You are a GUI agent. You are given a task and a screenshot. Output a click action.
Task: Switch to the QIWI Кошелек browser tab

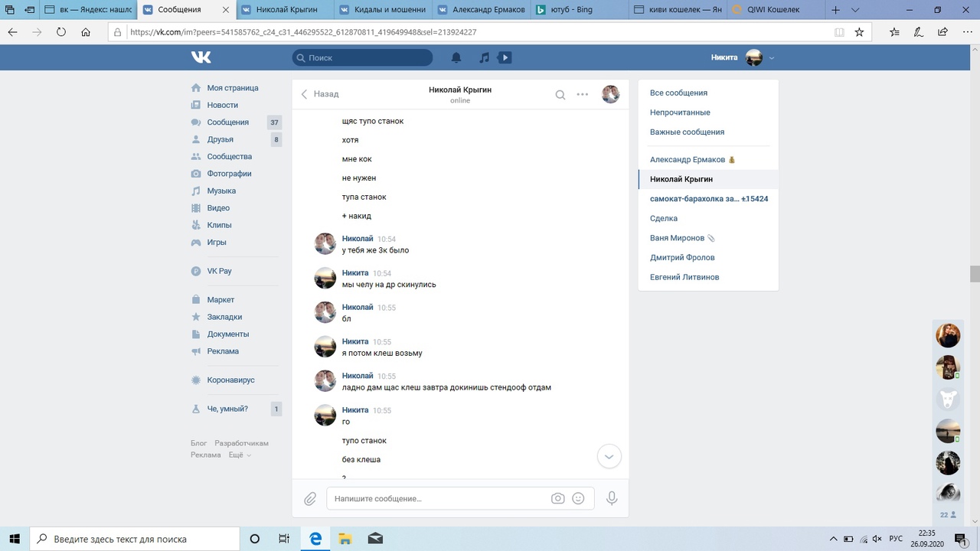(773, 10)
